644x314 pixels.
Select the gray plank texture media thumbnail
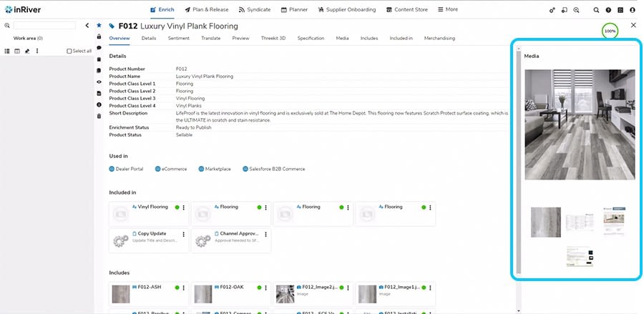546,222
